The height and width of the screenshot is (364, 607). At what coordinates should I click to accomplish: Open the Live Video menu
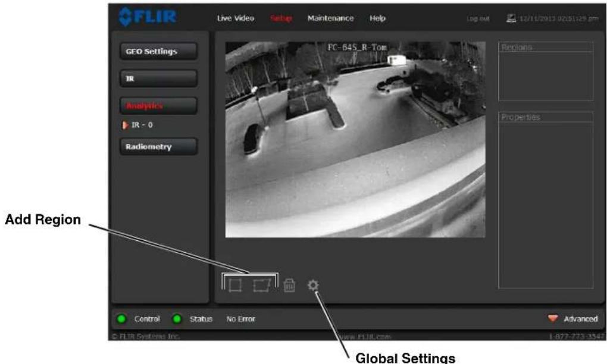236,18
